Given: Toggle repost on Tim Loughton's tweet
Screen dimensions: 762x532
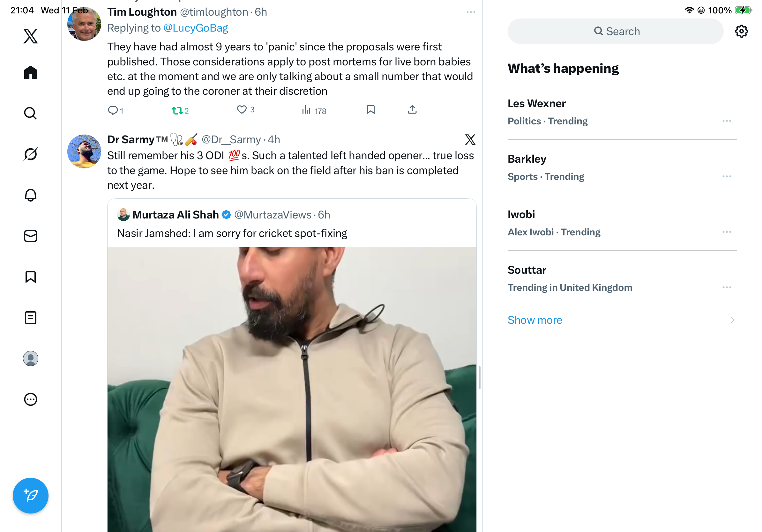Looking at the screenshot, I should tap(177, 110).
